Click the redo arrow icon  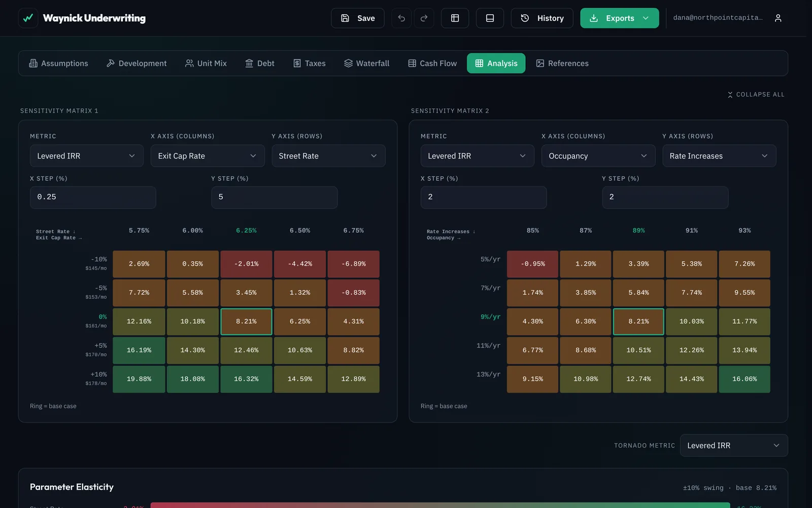tap(424, 18)
